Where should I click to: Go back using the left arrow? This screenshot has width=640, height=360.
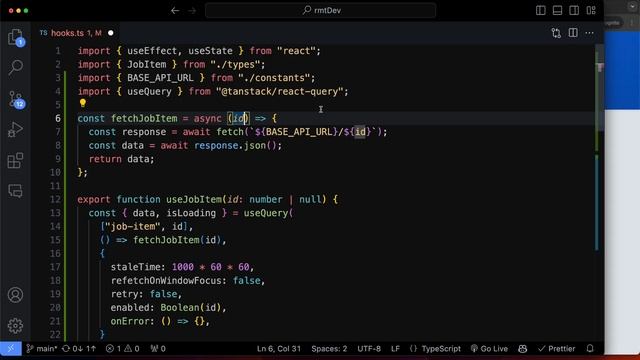point(175,11)
